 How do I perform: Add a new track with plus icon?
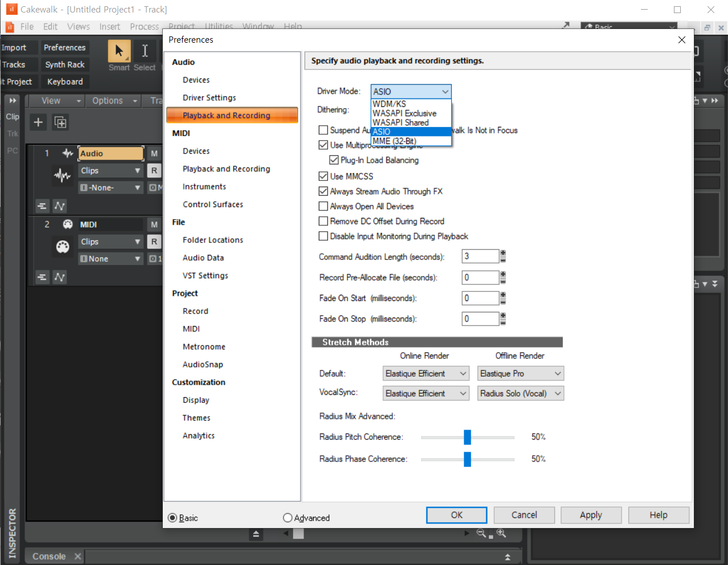coord(38,122)
